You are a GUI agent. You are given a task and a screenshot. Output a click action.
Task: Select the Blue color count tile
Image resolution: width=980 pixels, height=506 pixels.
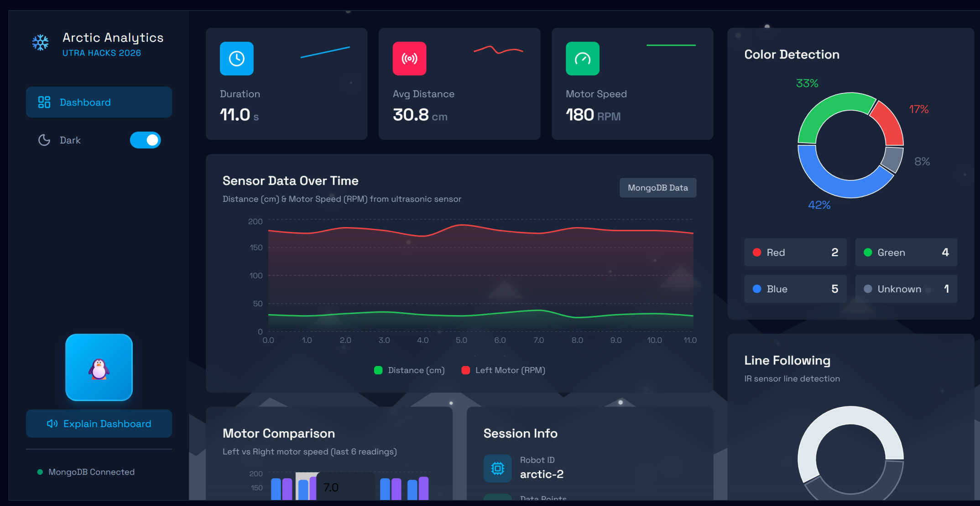point(795,289)
